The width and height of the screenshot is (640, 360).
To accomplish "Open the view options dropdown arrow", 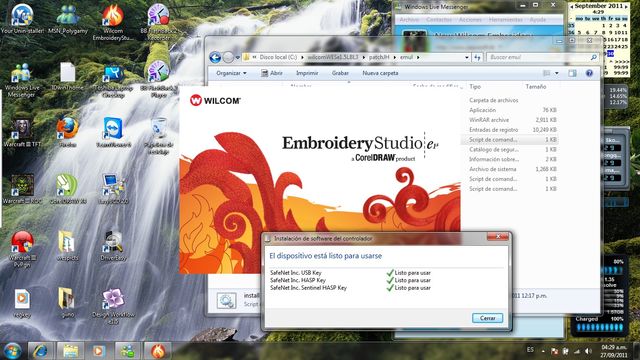I will point(557,73).
